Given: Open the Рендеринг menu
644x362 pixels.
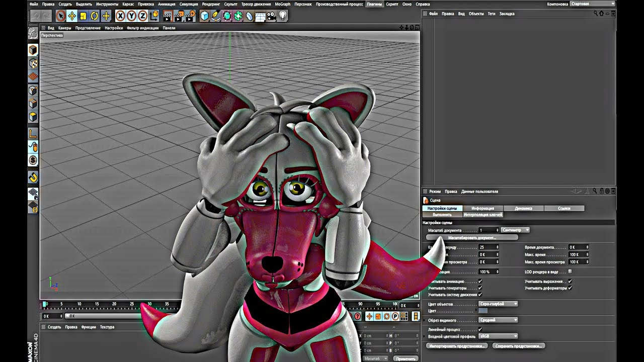Looking at the screenshot, I should pyautogui.click(x=211, y=4).
